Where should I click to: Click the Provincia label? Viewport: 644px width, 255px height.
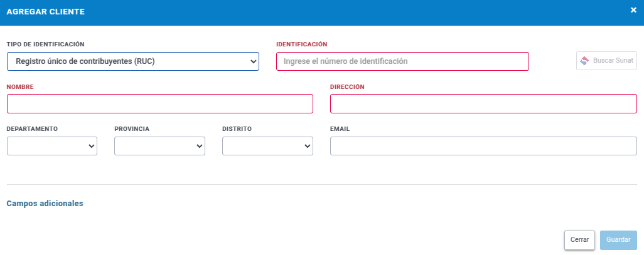[x=132, y=129]
